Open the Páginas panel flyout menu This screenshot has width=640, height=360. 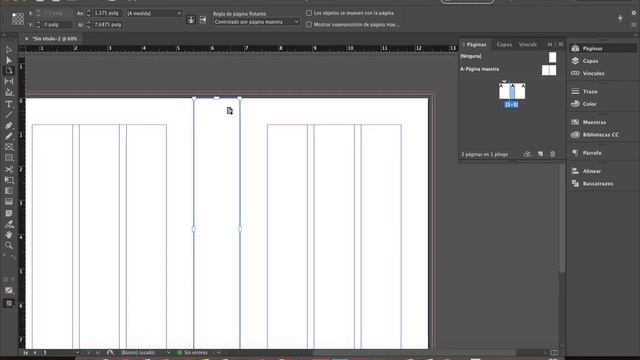[x=561, y=44]
